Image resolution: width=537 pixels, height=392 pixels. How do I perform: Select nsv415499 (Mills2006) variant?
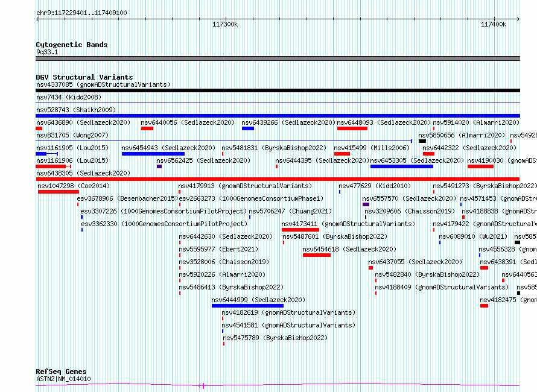pos(372,148)
